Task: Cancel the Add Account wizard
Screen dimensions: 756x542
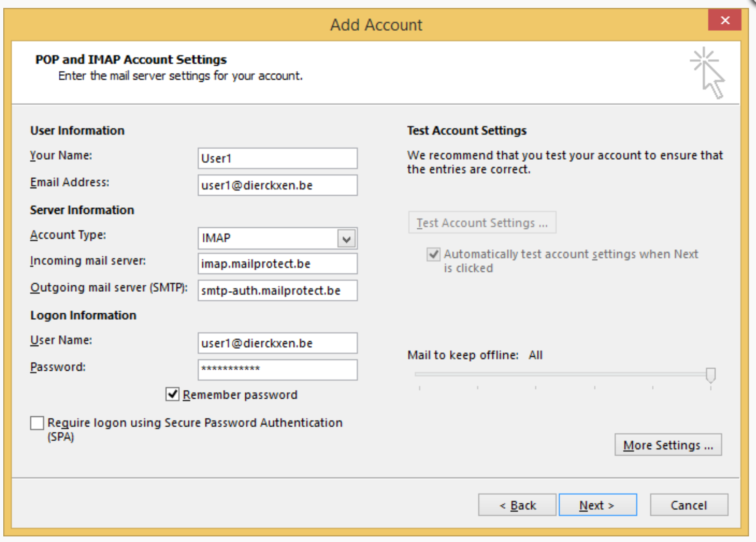Action: point(688,505)
